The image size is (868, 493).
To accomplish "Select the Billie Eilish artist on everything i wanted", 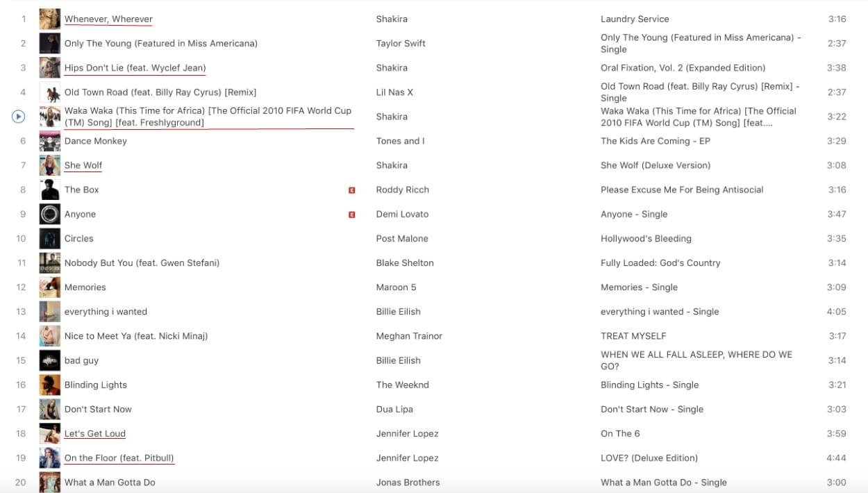I will point(398,311).
